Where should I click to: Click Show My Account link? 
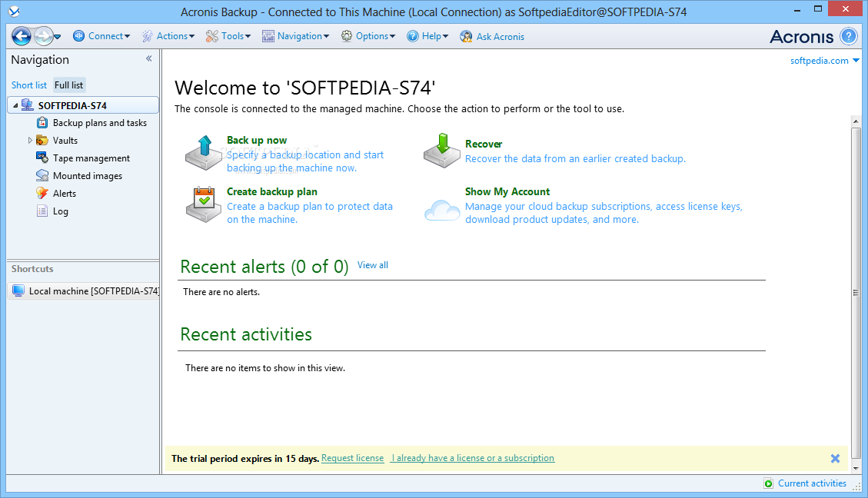click(x=507, y=192)
